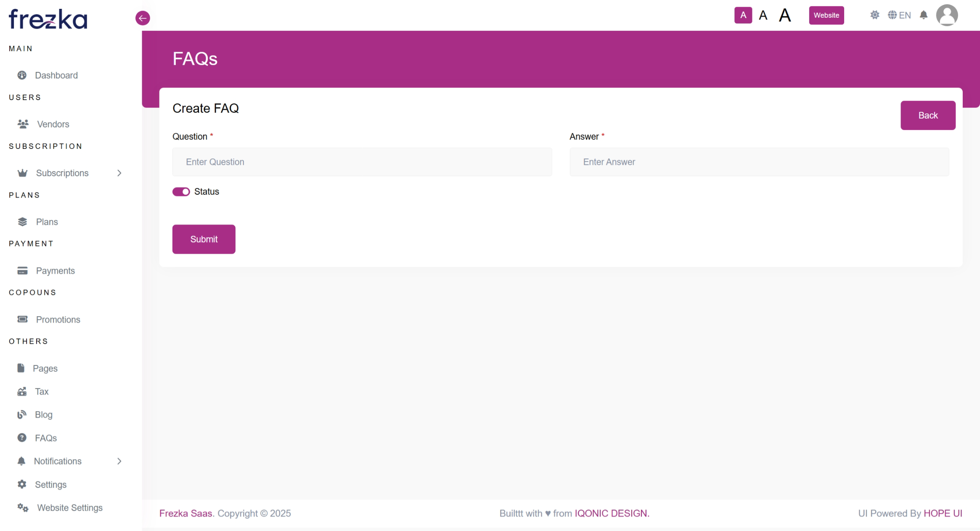
Task: Click the theme settings gear icon
Action: click(874, 16)
